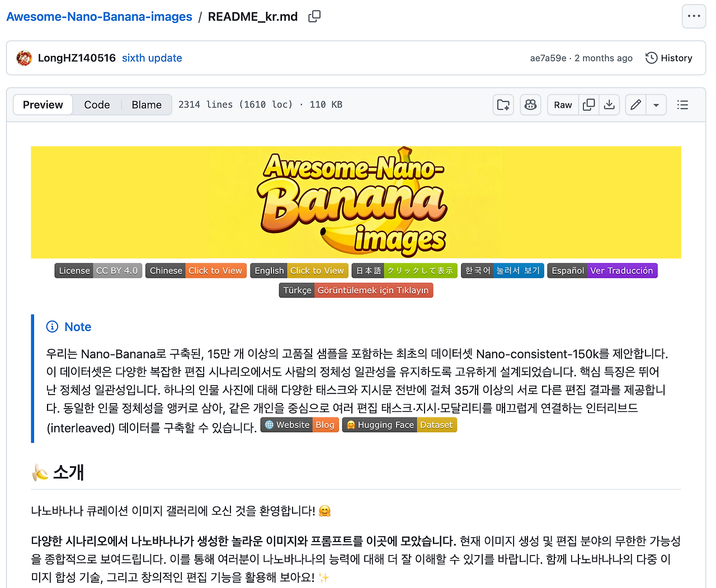The height and width of the screenshot is (588, 716).
Task: Switch to the Code tab
Action: (97, 105)
